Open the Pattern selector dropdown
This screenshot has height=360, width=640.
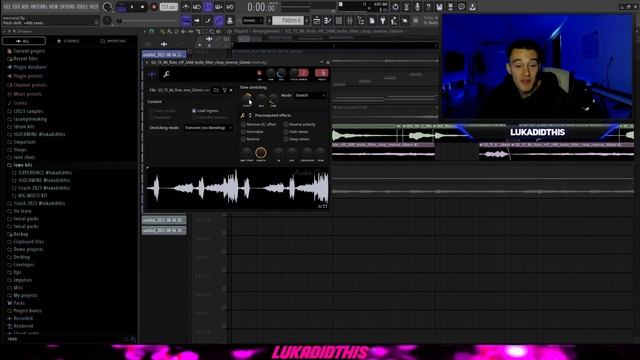[287, 20]
